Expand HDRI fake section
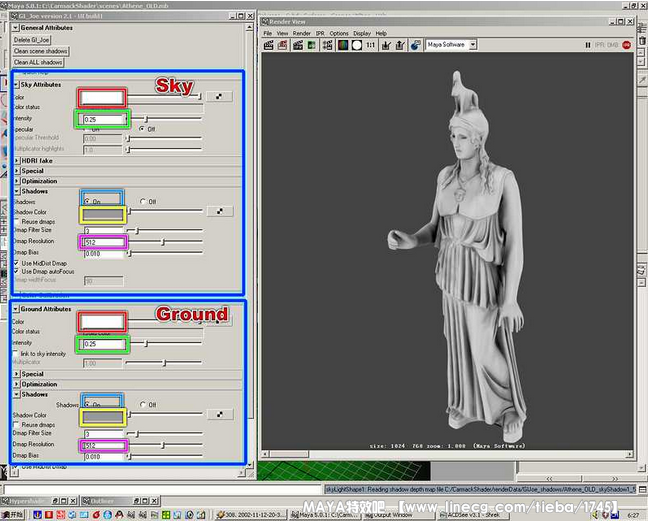The height and width of the screenshot is (524, 652). (17, 161)
